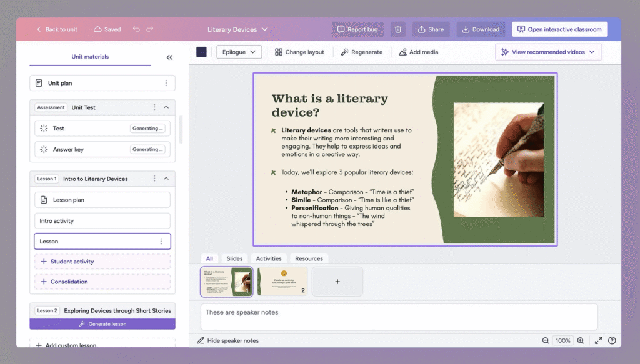Open help with the question mark icon
The height and width of the screenshot is (364, 640).
tap(612, 340)
